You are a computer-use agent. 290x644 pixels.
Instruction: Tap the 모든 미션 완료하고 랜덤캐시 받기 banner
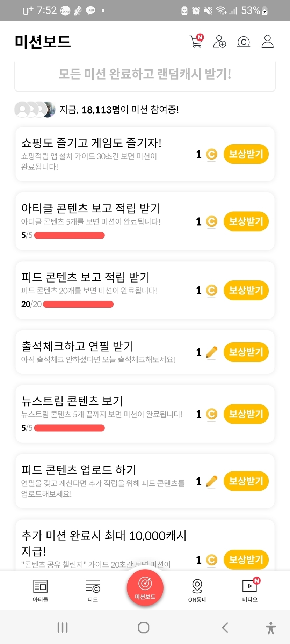tap(145, 74)
